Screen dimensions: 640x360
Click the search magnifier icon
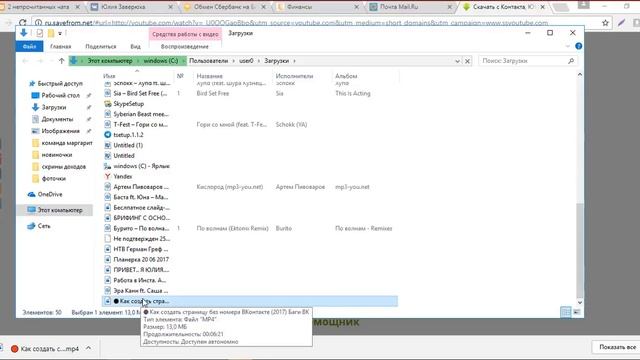[571, 61]
